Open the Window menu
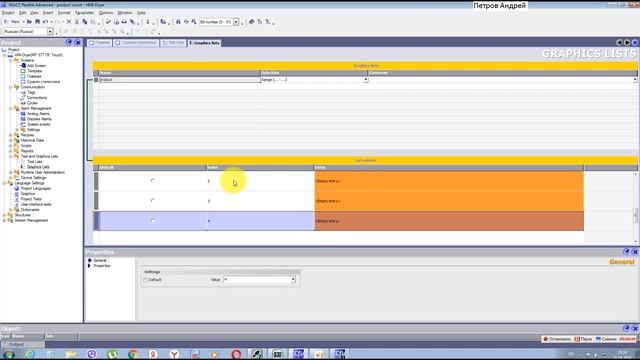This screenshot has width=640, height=360. 125,13
